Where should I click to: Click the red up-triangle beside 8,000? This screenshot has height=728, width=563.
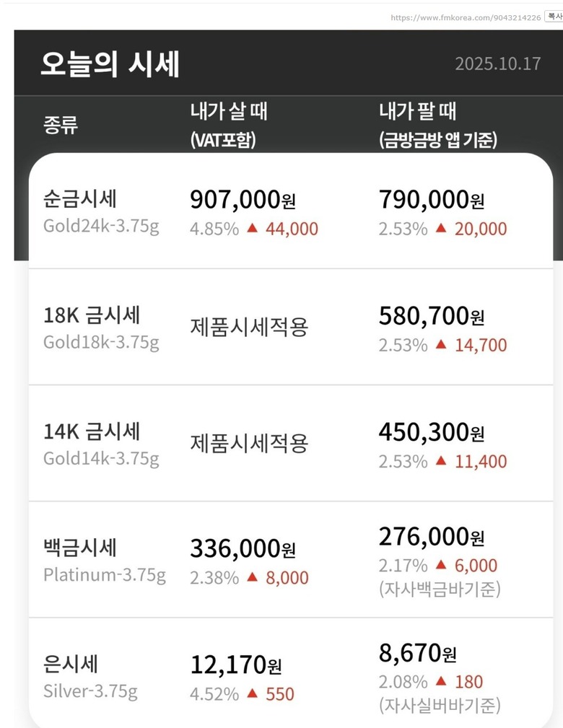click(x=252, y=577)
